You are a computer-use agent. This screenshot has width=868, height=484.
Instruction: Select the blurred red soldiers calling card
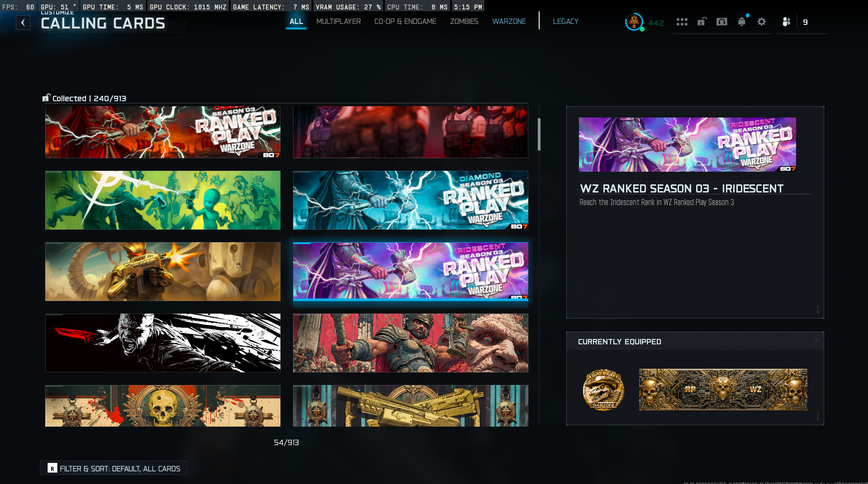pos(411,132)
